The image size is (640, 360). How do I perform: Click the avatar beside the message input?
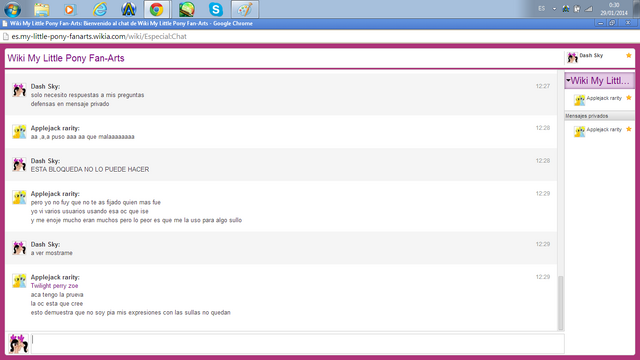[x=18, y=344]
